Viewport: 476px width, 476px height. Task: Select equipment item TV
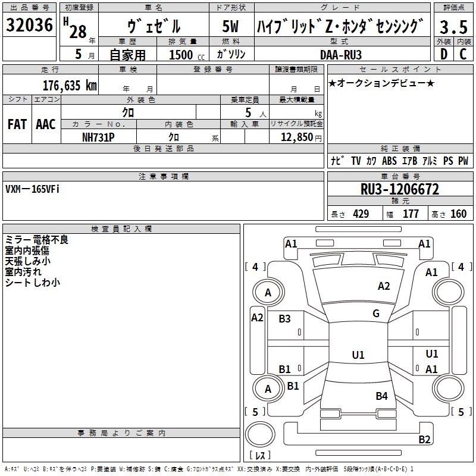tap(356, 161)
